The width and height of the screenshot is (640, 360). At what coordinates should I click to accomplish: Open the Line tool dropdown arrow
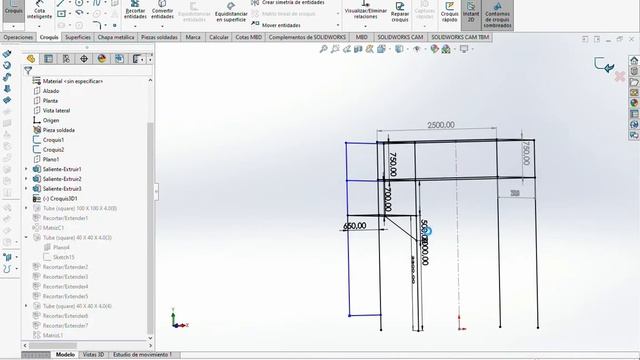(x=69, y=3)
